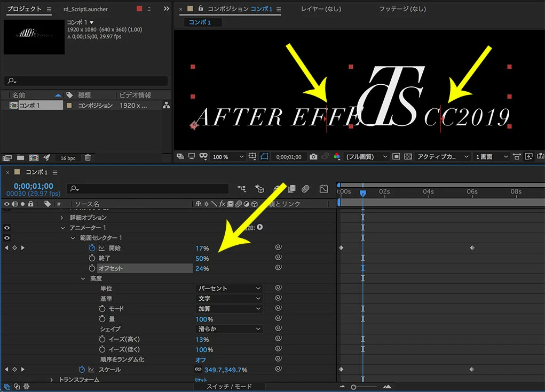
Task: Click the add animator property arrow button
Action: coord(259,227)
